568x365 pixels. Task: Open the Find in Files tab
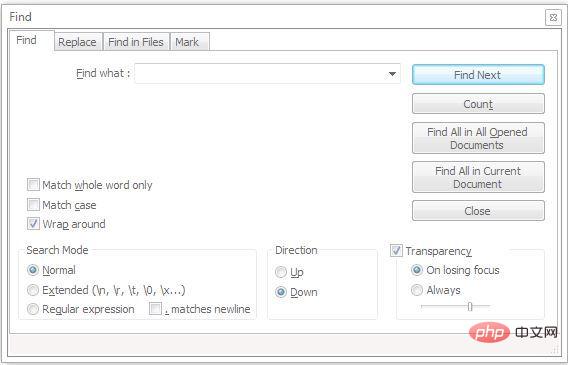coord(136,42)
